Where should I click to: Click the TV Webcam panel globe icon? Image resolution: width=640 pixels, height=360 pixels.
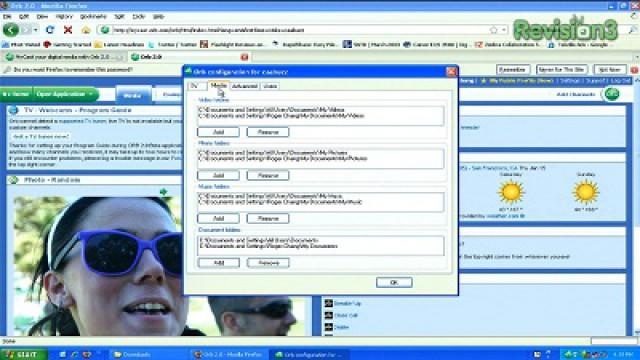pos(13,110)
